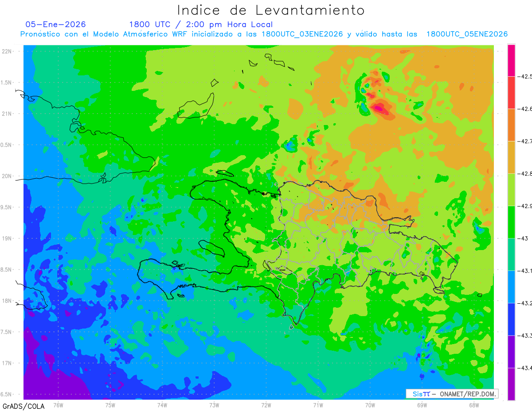Select the yellow-green swatch between -42.8 and -42.9
This screenshot has width=532, height=411.
(511, 190)
